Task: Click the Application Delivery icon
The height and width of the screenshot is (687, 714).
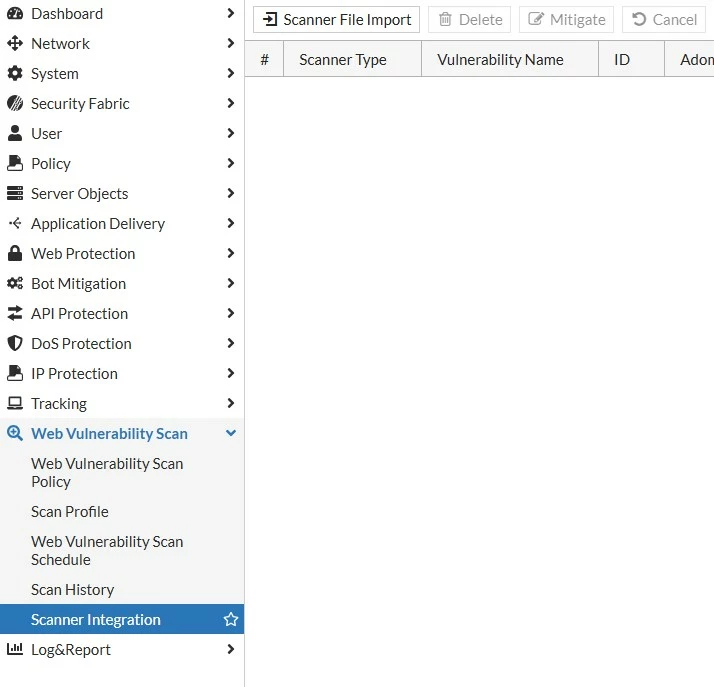Action: point(15,223)
